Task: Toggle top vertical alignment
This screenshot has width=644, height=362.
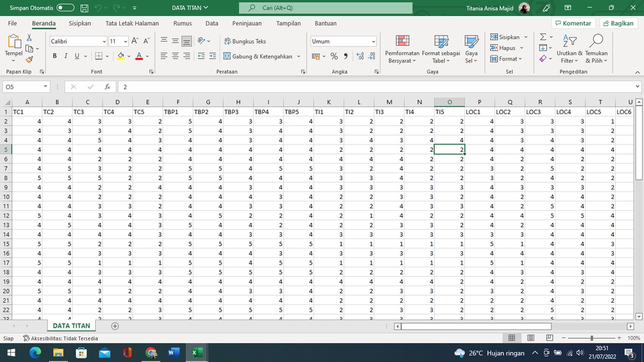Action: 164,41
